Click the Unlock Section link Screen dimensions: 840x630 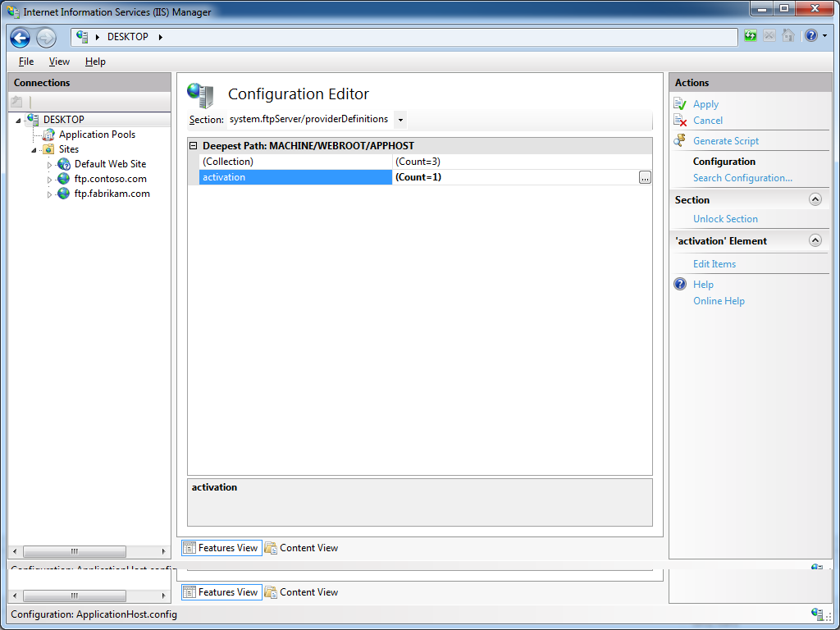coord(725,219)
